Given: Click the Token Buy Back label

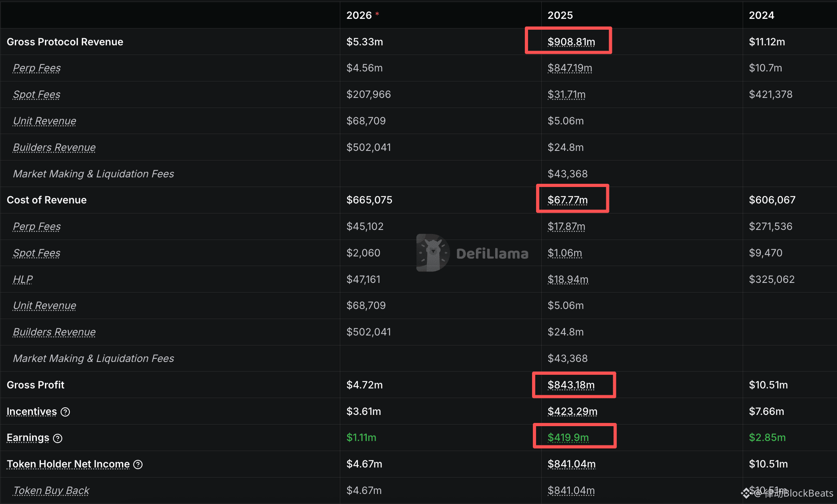Looking at the screenshot, I should point(51,490).
